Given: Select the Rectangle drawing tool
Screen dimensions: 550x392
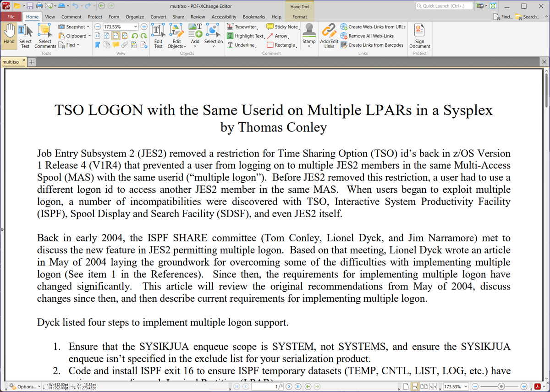Looking at the screenshot, I should pyautogui.click(x=281, y=45).
